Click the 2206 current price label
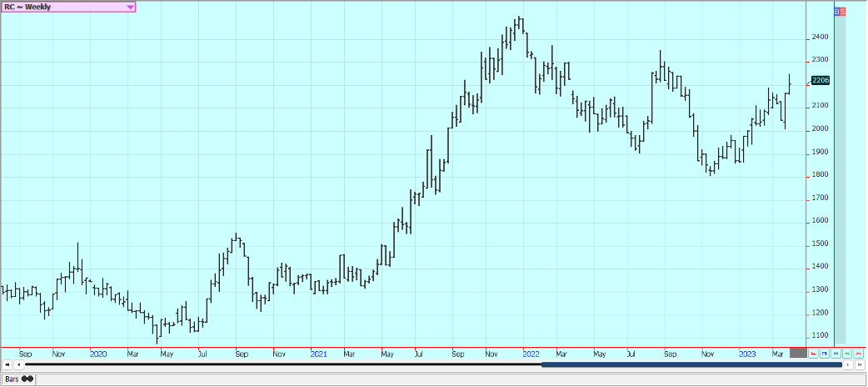868x387 pixels. coord(821,80)
